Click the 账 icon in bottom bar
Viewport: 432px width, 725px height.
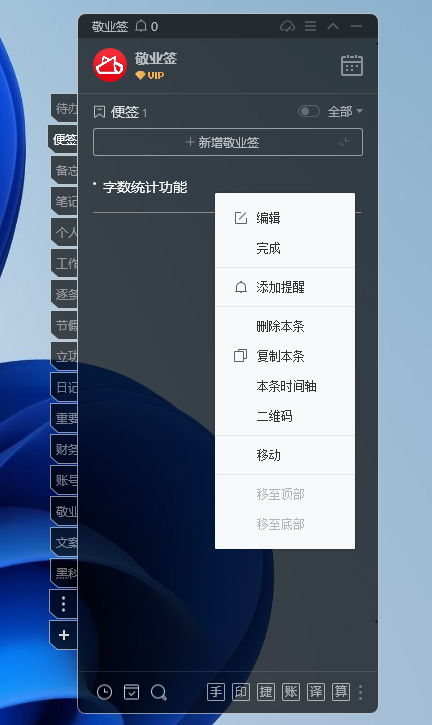pyautogui.click(x=291, y=692)
